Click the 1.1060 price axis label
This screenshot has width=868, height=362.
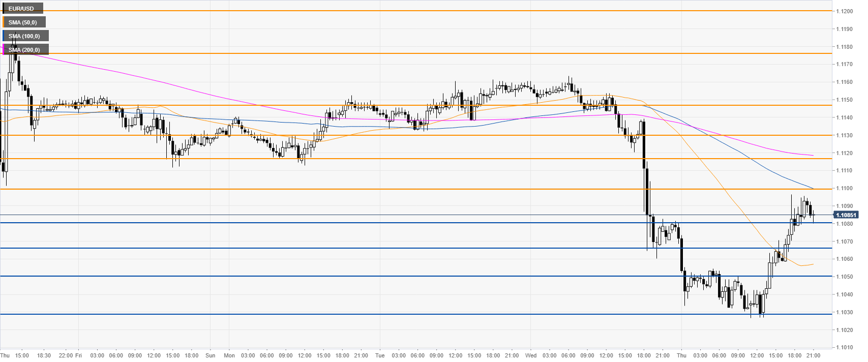[x=844, y=259]
